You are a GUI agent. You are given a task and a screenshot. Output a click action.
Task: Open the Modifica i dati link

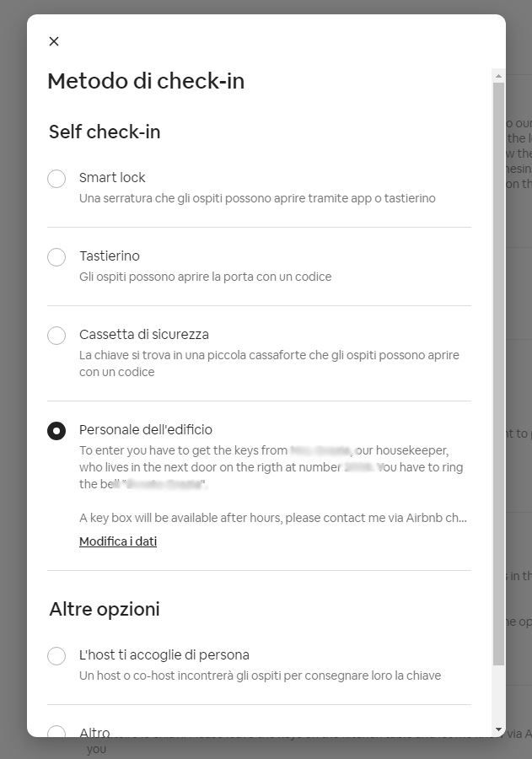[x=118, y=541]
